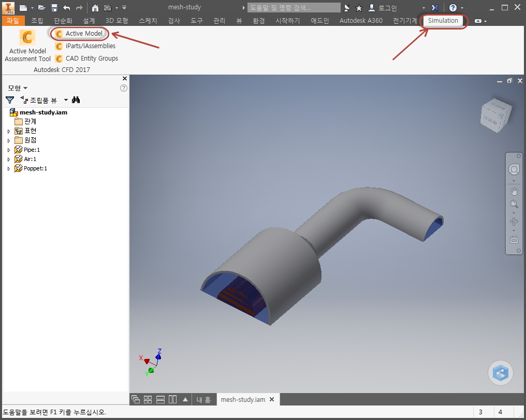This screenshot has width=526, height=420.
Task: Select the 관계 folder in browser tree
Action: point(25,121)
